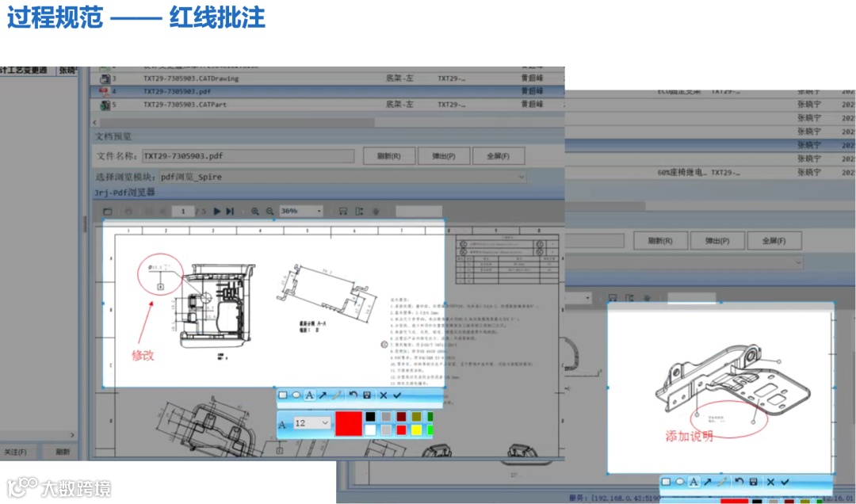Activate the hand pan tool in PDF toolbar
856x504 pixels.
click(376, 212)
